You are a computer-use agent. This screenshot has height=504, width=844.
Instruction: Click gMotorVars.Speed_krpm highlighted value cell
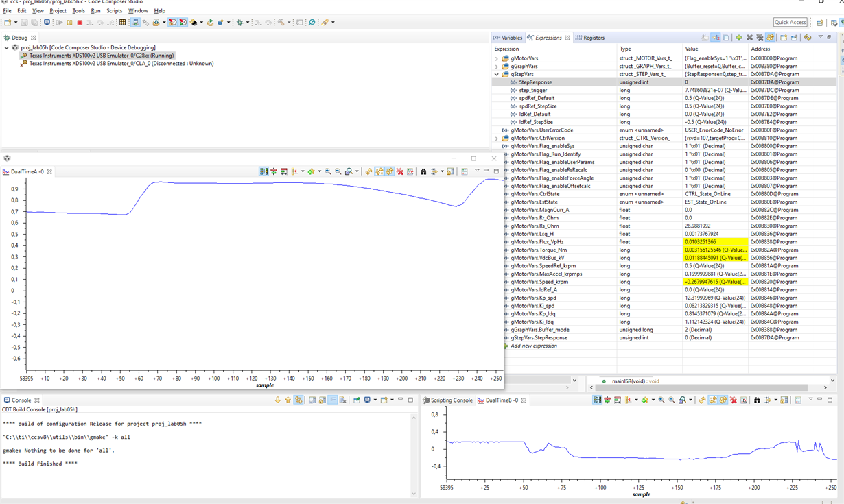click(715, 282)
